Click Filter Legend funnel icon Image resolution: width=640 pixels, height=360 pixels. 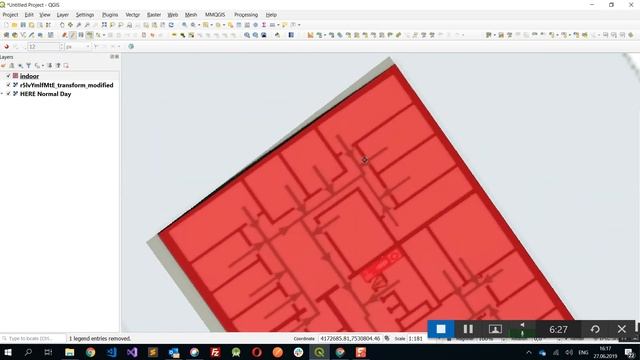[29, 65]
